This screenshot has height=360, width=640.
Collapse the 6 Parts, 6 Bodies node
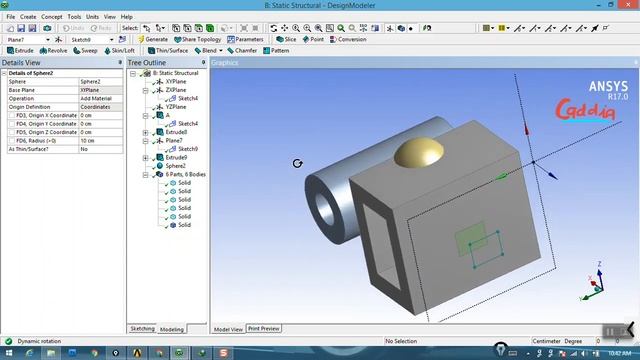pyautogui.click(x=145, y=175)
